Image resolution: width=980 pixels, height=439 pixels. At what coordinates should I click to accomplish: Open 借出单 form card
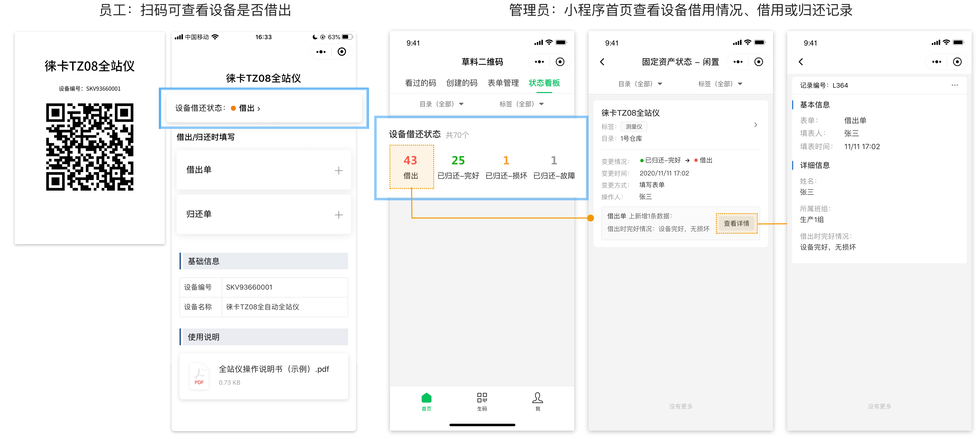264,170
